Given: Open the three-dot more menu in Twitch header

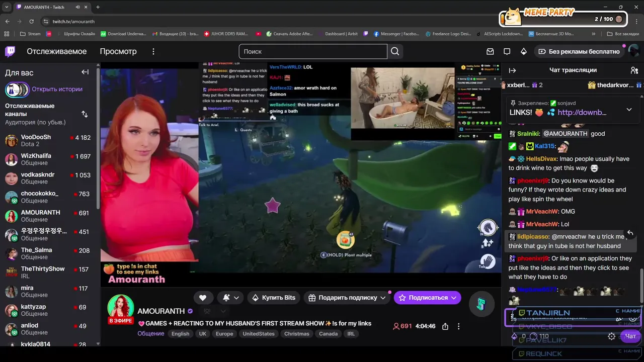Looking at the screenshot, I should tap(153, 51).
